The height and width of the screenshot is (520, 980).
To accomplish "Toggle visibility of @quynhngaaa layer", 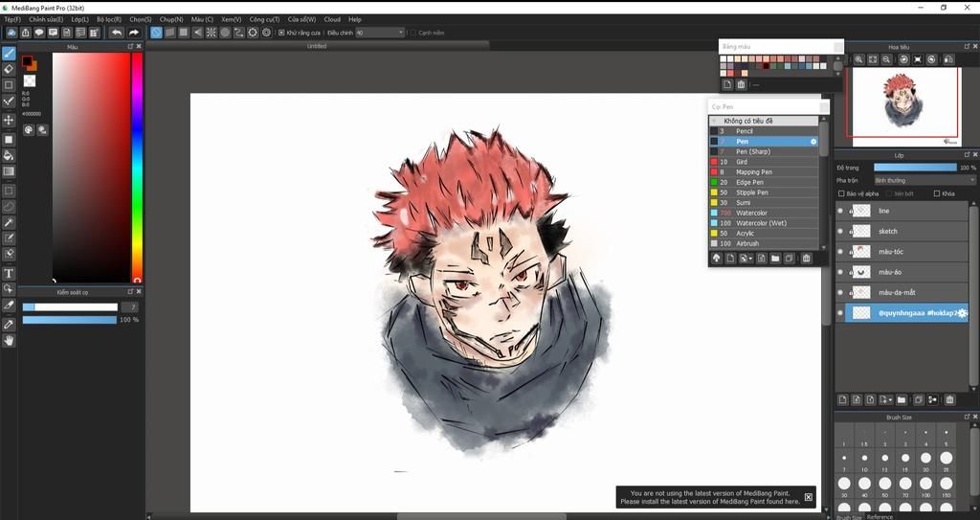I will click(840, 313).
